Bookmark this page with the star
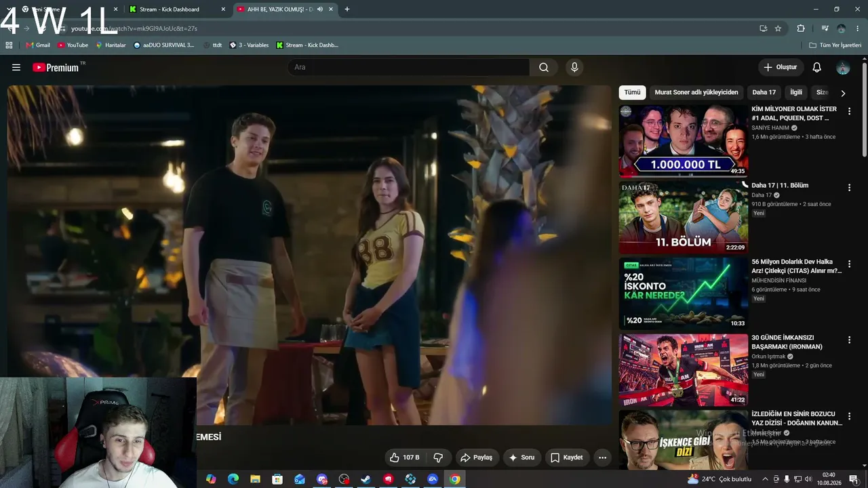 [778, 28]
